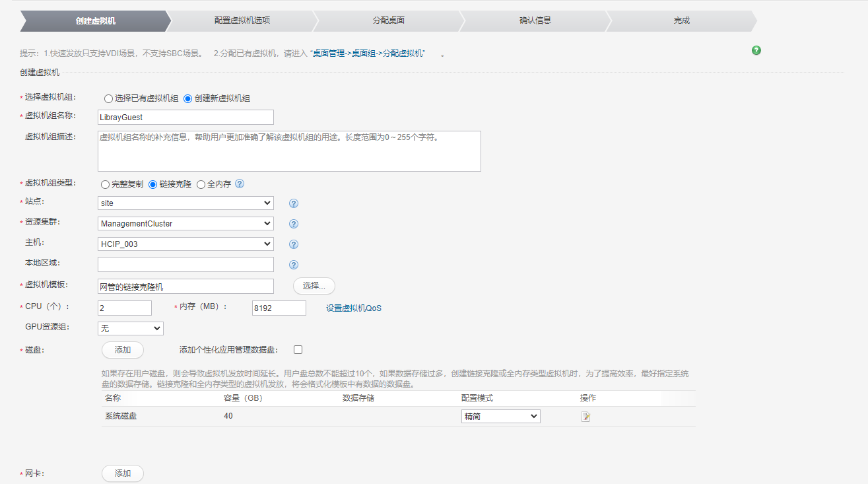Open help for the 本地区域 field
Image resolution: width=868 pixels, height=484 pixels.
tap(292, 264)
